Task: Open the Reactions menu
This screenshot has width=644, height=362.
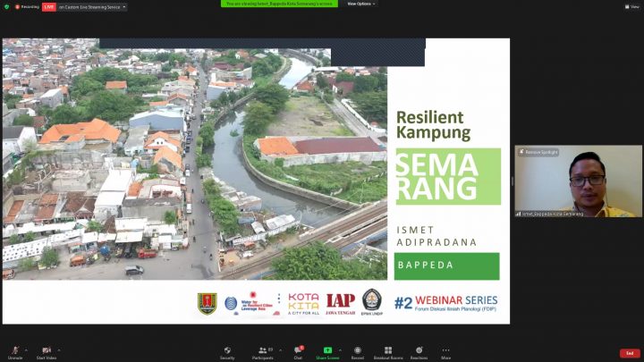Action: tap(419, 349)
